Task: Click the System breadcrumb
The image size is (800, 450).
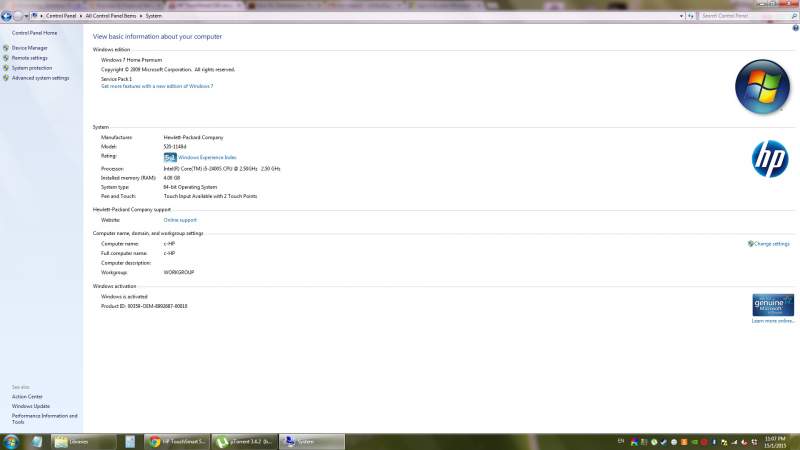Action: pyautogui.click(x=154, y=16)
